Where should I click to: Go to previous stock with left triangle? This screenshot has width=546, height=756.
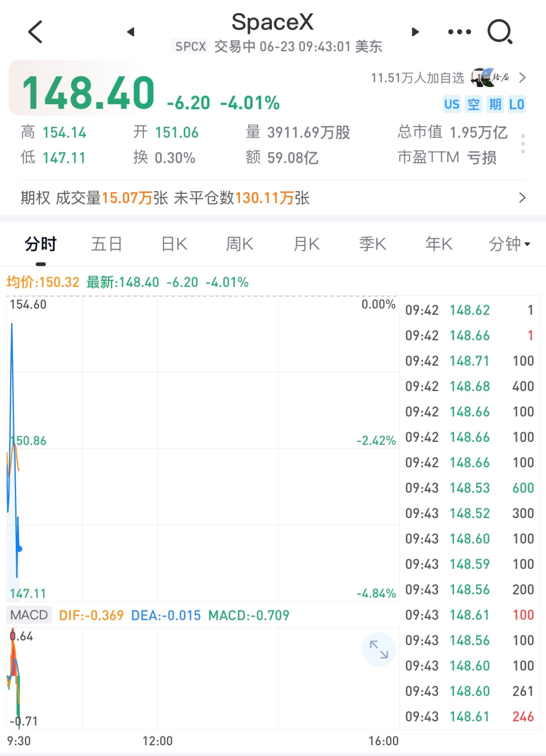click(131, 32)
